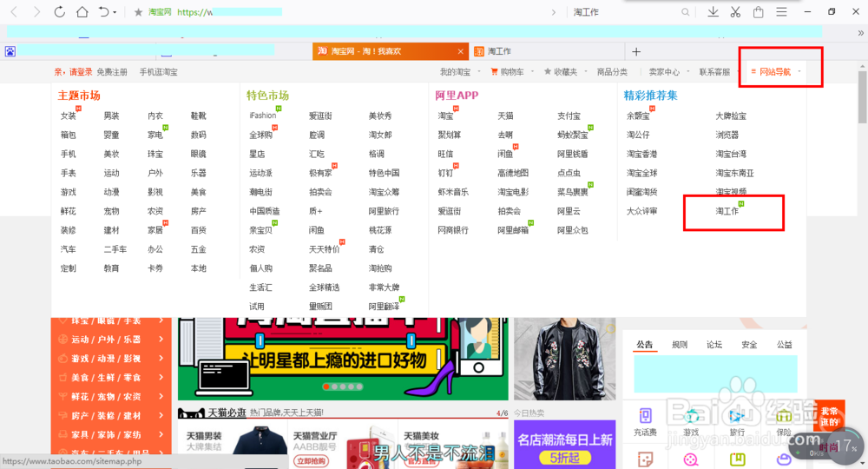Image resolution: width=868 pixels, height=469 pixels.
Task: Click the 天猫必逛 cat logo
Action: point(192,413)
